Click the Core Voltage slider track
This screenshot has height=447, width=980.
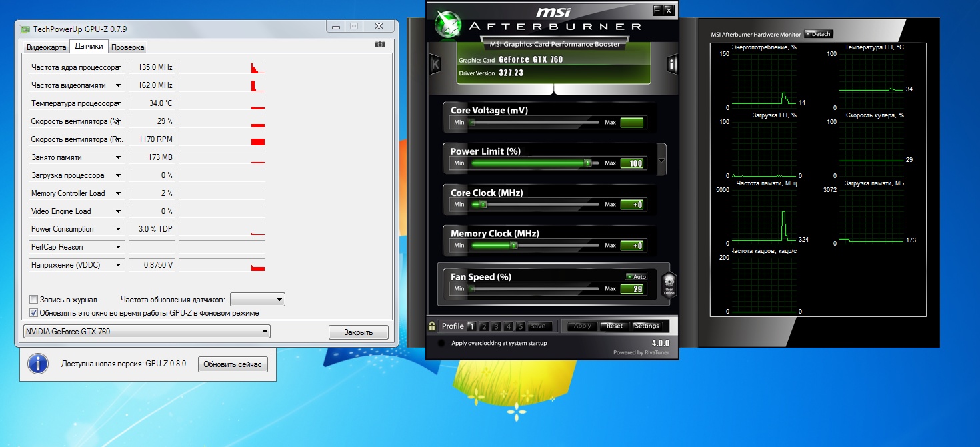pyautogui.click(x=535, y=123)
